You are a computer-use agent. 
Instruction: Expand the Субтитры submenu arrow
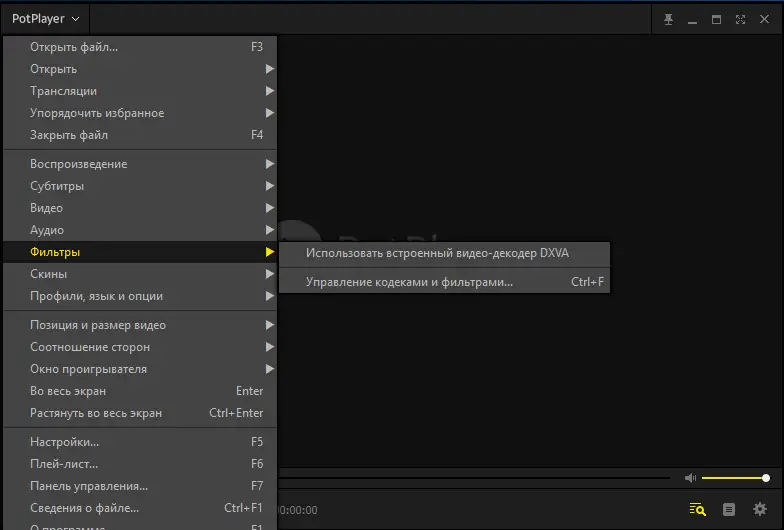coord(270,186)
